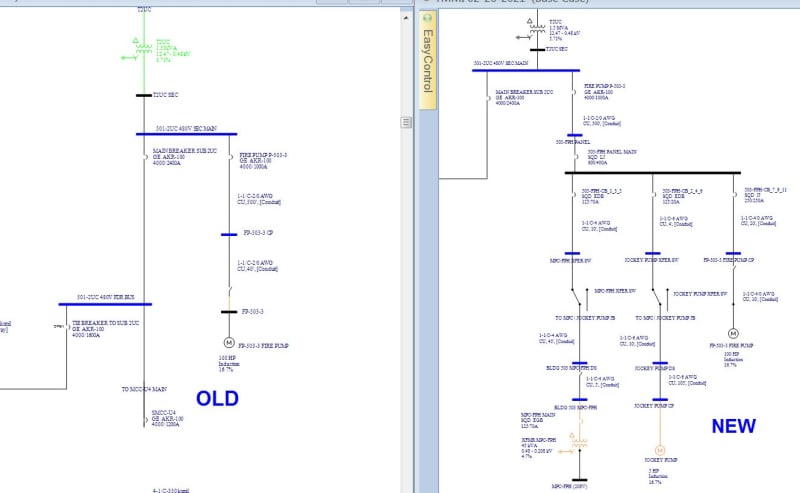Screen dimensions: 800x493
Task: Select MAIN BREAKER SUB 2UC symbol in right pane
Action: pyautogui.click(x=489, y=98)
